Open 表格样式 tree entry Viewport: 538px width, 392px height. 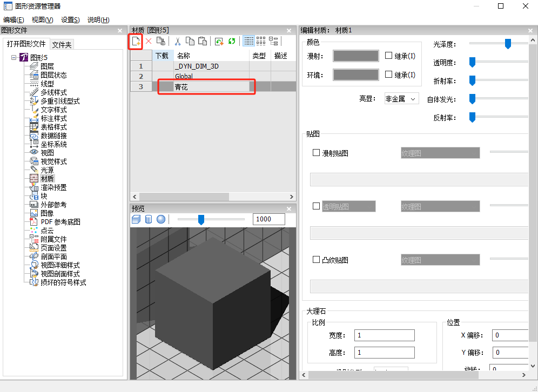[x=53, y=127]
